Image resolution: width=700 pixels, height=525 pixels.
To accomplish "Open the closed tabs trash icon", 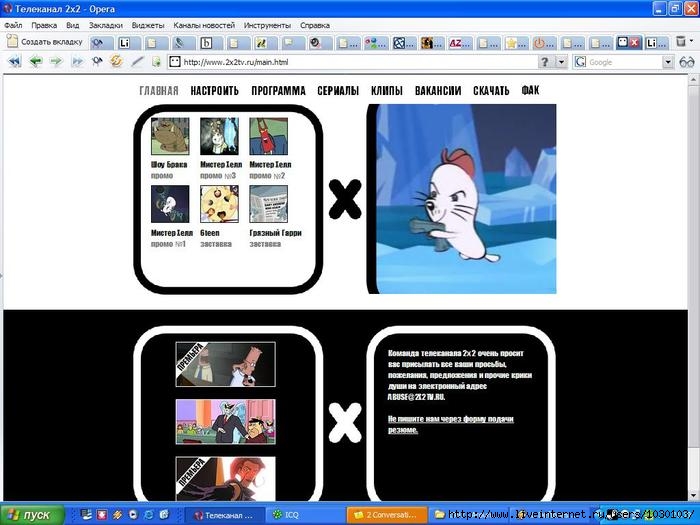I will click(681, 42).
